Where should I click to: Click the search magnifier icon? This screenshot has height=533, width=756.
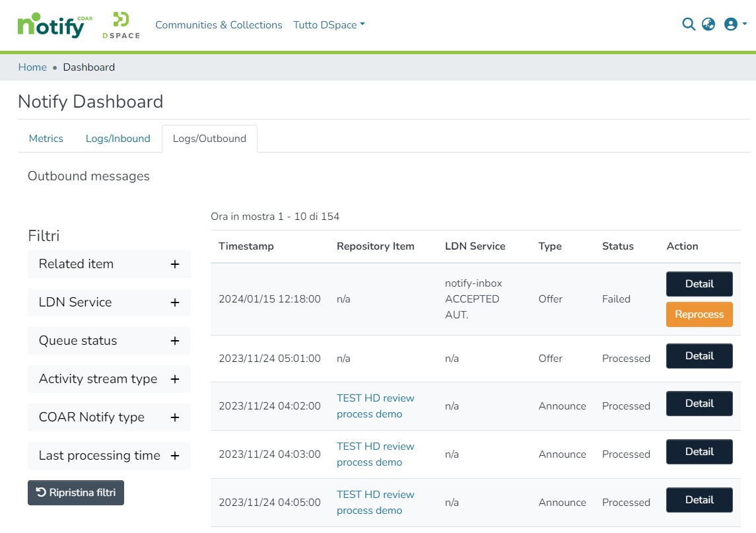pos(688,24)
